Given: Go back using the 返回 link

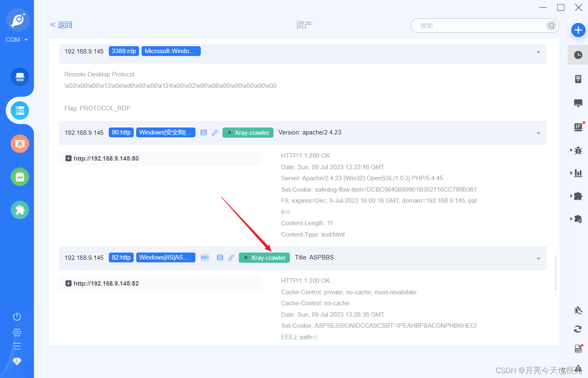Looking at the screenshot, I should [x=61, y=25].
